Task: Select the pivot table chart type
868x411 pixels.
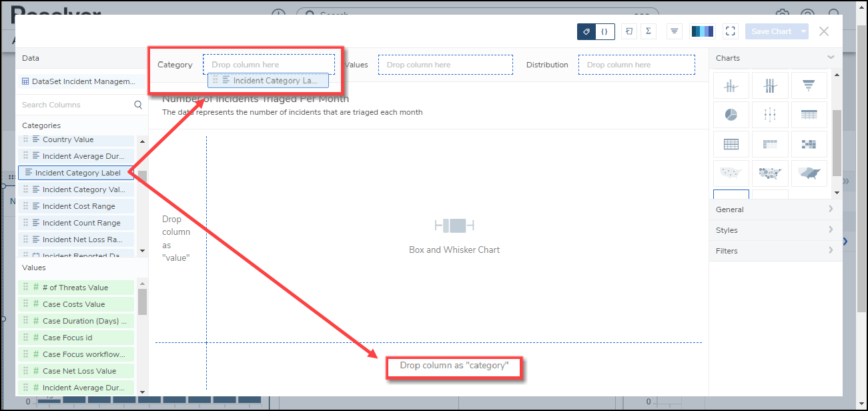Action: click(x=770, y=144)
